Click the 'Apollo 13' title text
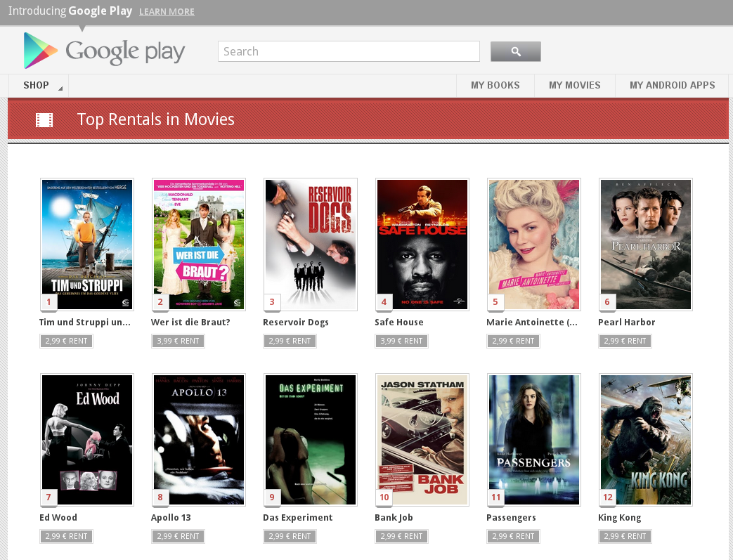 tap(171, 517)
